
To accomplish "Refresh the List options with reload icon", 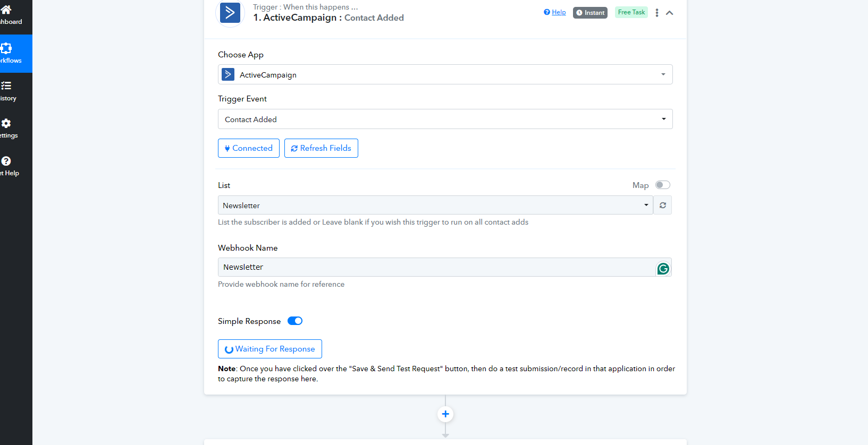I will [x=663, y=205].
